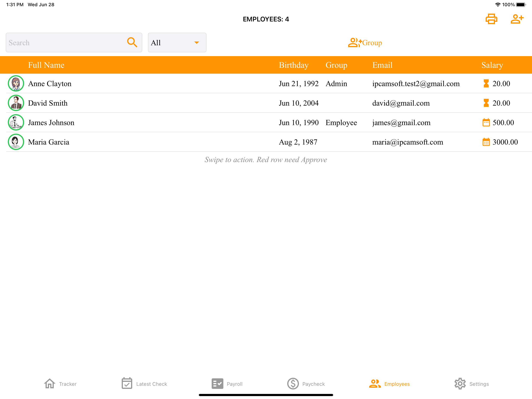The height and width of the screenshot is (399, 532).
Task: Click the EMPLOYEES: 4 title
Action: point(266,19)
